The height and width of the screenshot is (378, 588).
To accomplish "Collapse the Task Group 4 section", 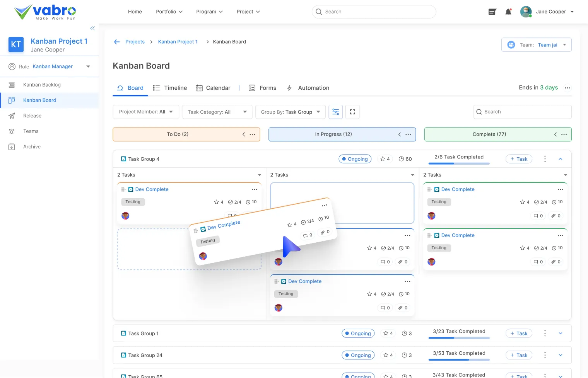I will click(x=560, y=159).
